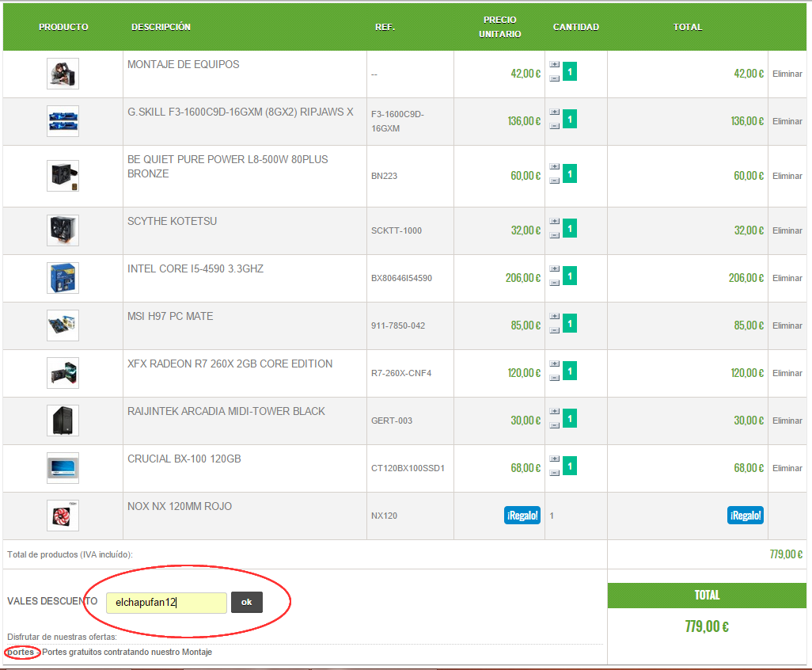Increase quantity of INTEL CORE I5-4590

(555, 269)
